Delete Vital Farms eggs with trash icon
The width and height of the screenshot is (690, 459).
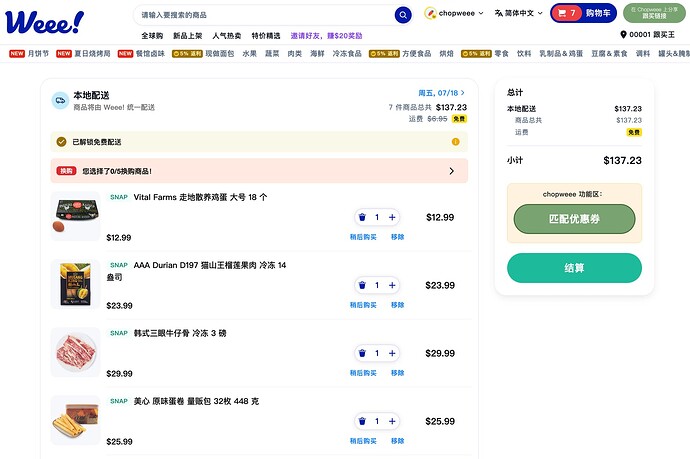(x=362, y=217)
